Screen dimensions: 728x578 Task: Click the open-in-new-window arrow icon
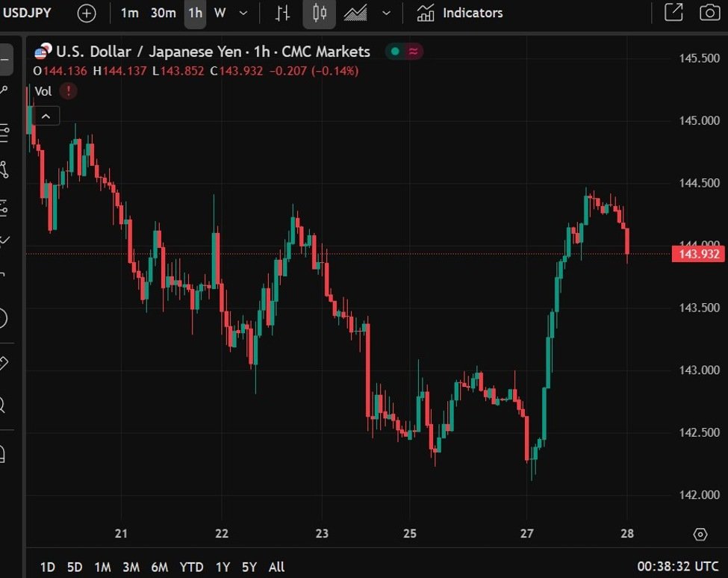pyautogui.click(x=673, y=13)
